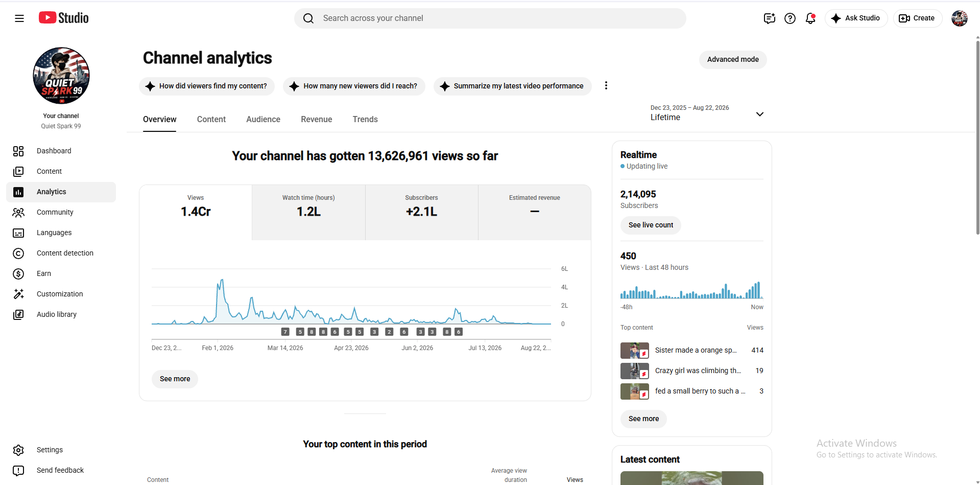
Task: Open the Help question mark icon
Action: [790, 18]
